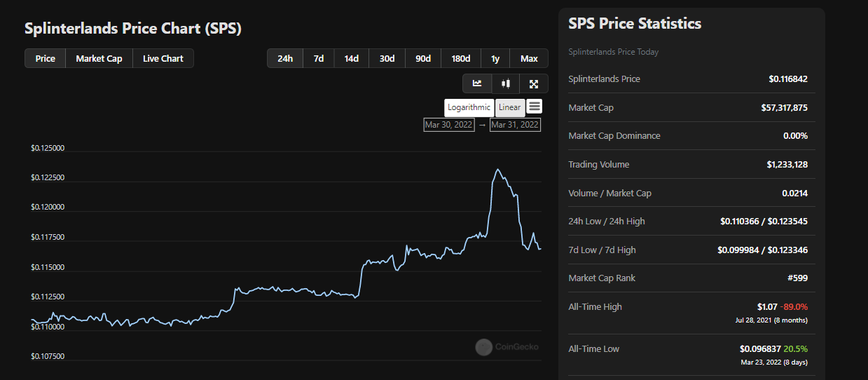
Task: Click Volume / Market Cap value 0.0214
Action: click(x=794, y=194)
